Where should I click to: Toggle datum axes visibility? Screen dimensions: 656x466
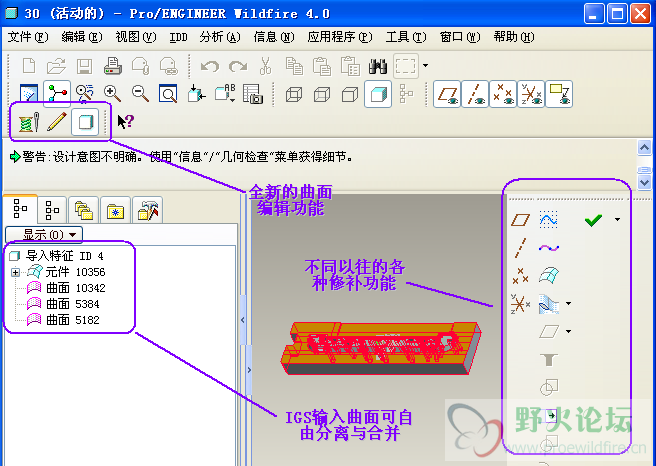coord(475,94)
